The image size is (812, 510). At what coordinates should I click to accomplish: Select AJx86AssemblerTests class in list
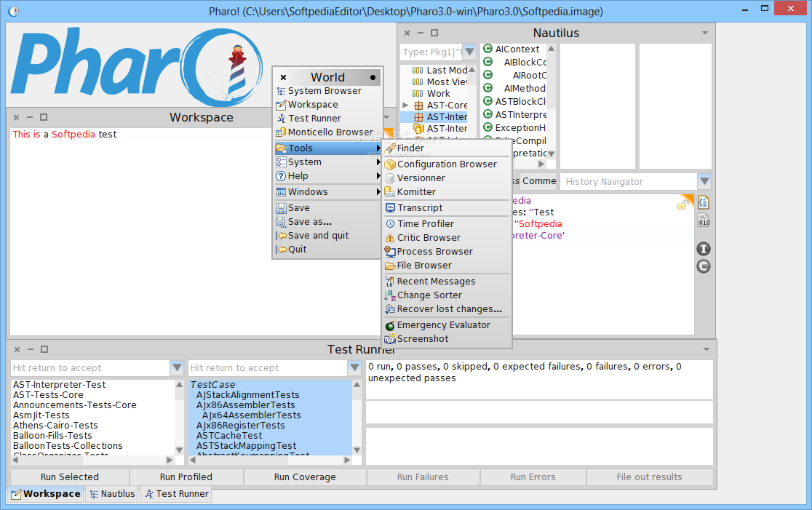tap(245, 405)
